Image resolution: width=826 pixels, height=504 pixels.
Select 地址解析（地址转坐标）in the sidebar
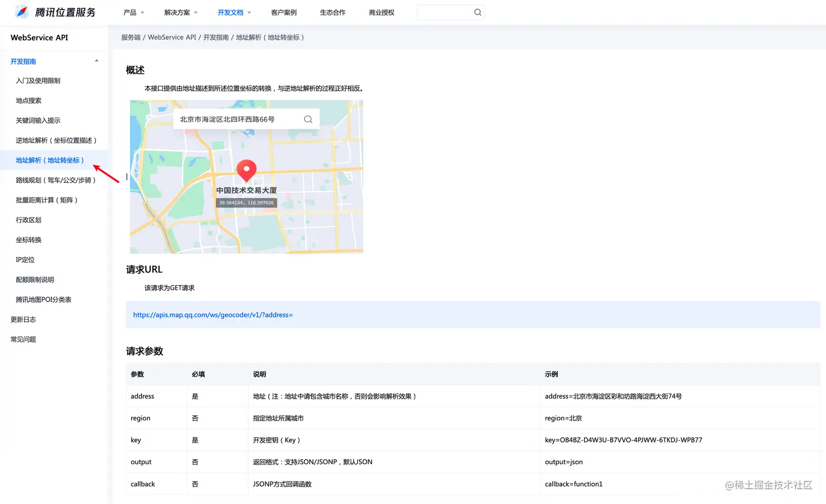(50, 160)
